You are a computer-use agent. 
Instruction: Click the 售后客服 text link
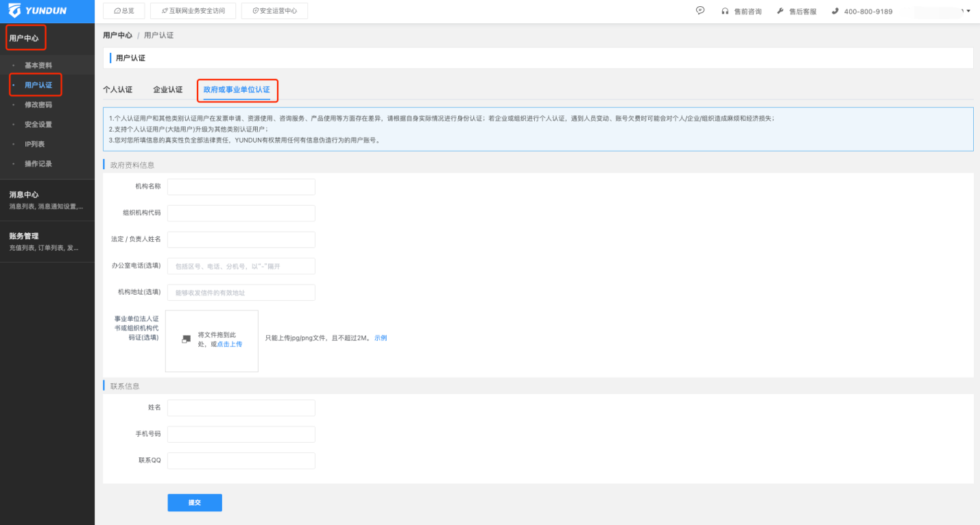(803, 12)
